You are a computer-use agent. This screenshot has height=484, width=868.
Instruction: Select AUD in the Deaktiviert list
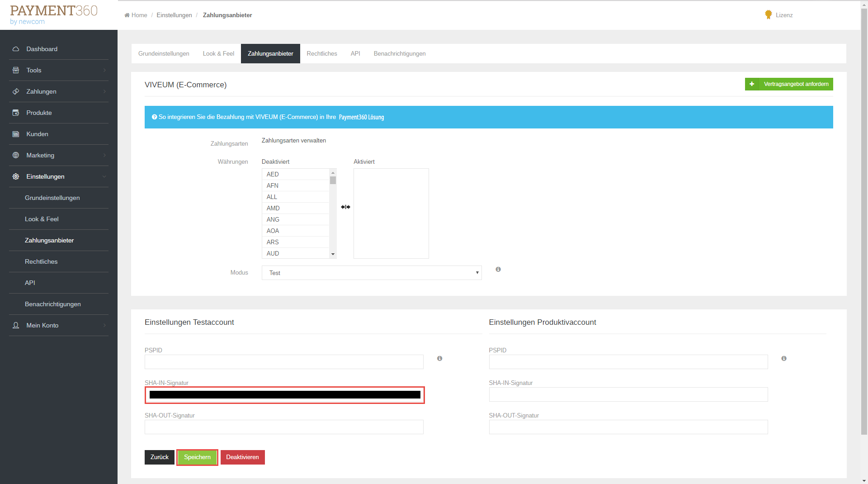tap(273, 253)
